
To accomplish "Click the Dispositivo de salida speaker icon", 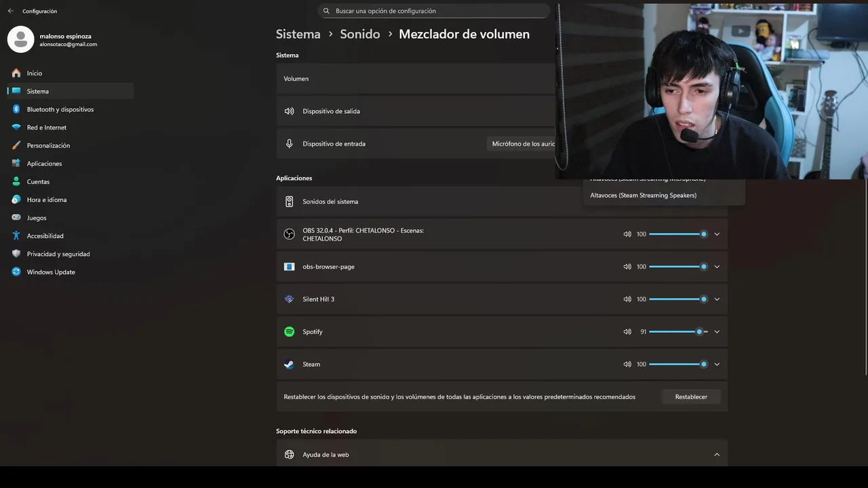I will click(x=289, y=111).
